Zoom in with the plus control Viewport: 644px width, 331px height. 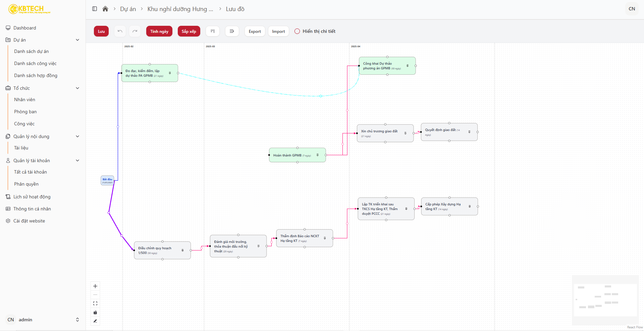click(95, 286)
